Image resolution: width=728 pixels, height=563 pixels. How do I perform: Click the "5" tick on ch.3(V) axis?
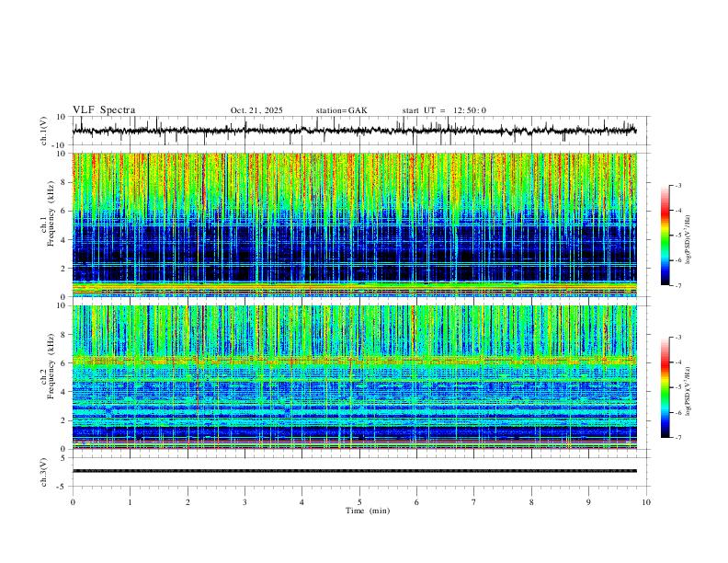point(64,457)
